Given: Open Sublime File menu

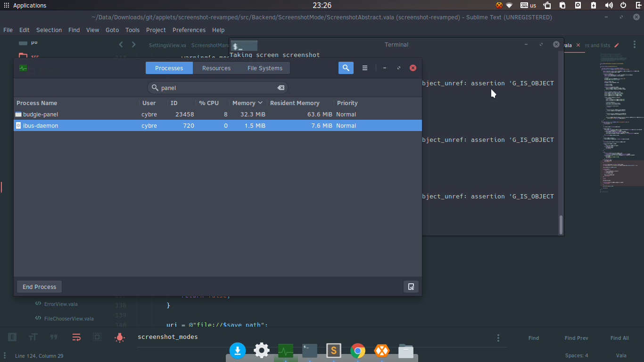Looking at the screenshot, I should [8, 30].
